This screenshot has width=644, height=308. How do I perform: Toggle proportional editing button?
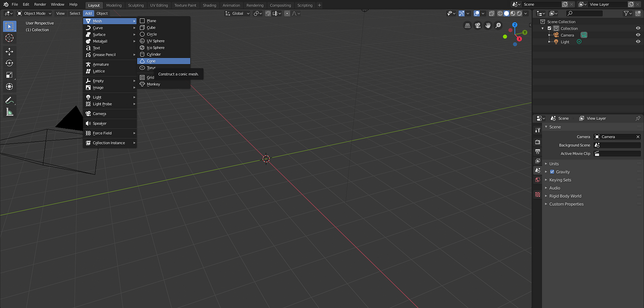click(287, 14)
